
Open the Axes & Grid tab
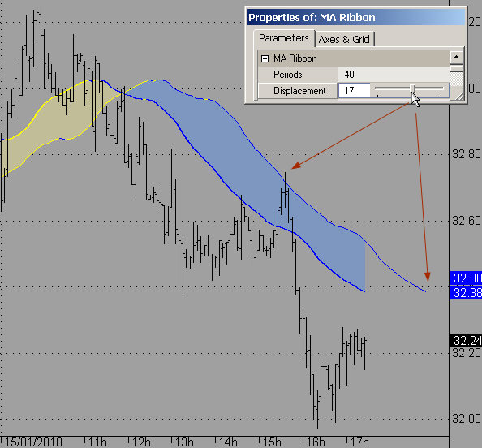coord(344,39)
